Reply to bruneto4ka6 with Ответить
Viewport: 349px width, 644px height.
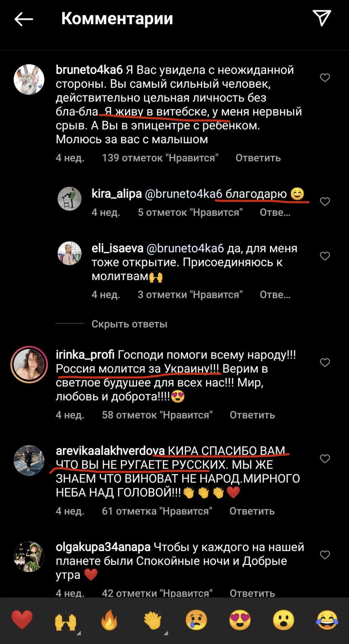coord(258,158)
